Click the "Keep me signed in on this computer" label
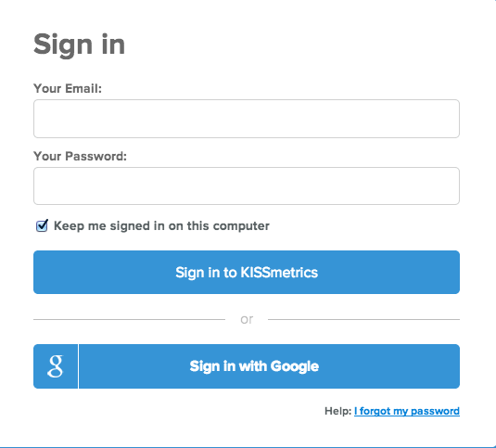Viewport: 496px width, 448px height. [161, 226]
